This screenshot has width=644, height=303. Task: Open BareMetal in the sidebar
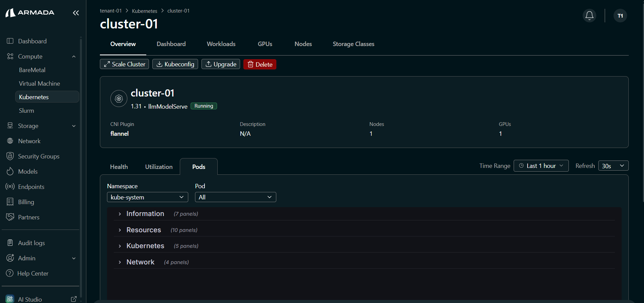click(x=32, y=70)
